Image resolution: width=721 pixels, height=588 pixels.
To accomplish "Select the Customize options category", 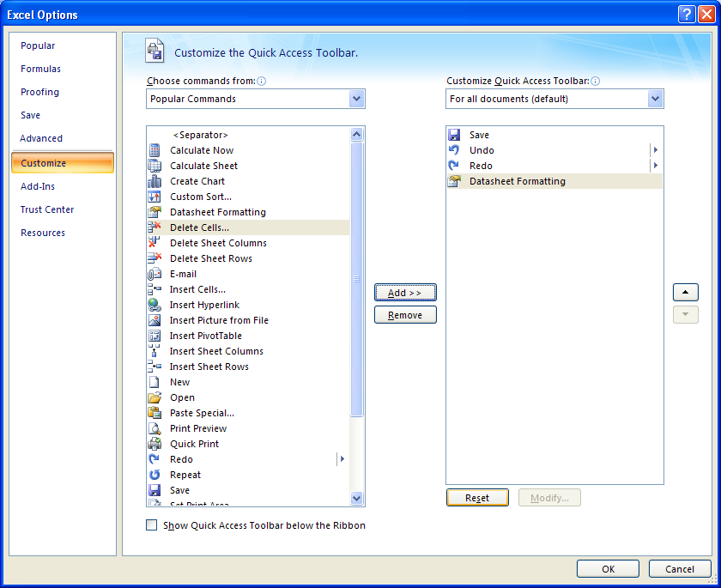I will coord(63,163).
